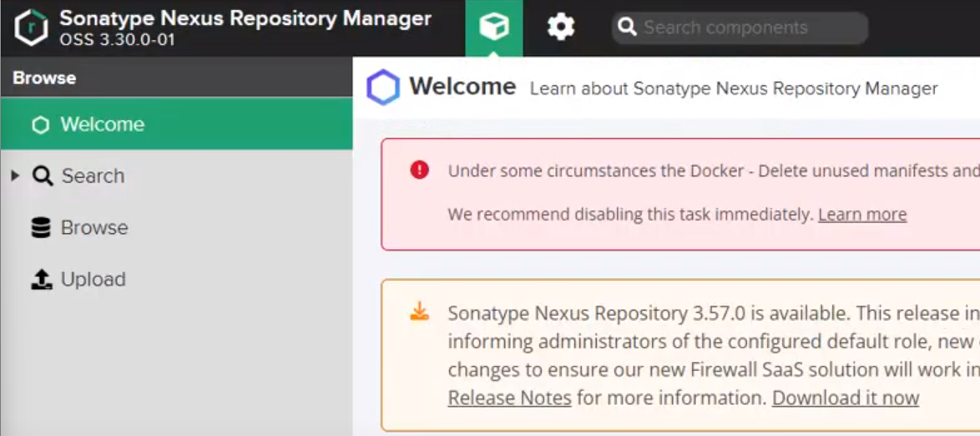The image size is (980, 436).
Task: Click the Sonatype Nexus hexagon logo
Action: (31, 28)
